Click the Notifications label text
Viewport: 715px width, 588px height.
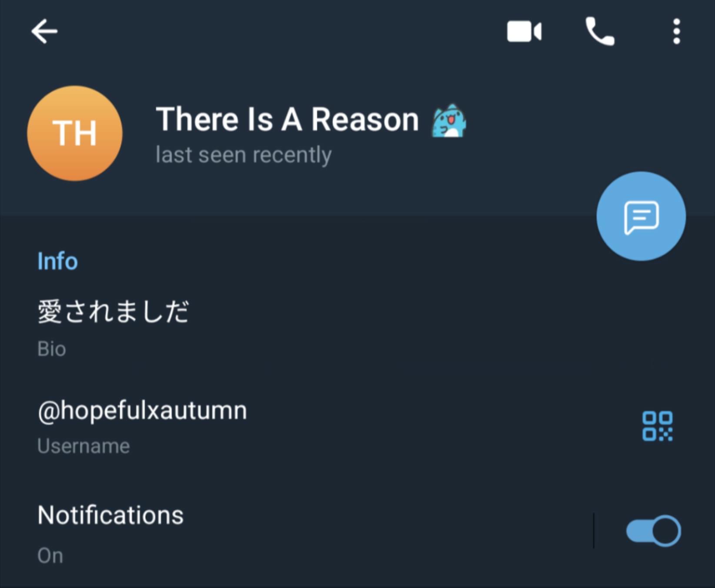coord(110,515)
